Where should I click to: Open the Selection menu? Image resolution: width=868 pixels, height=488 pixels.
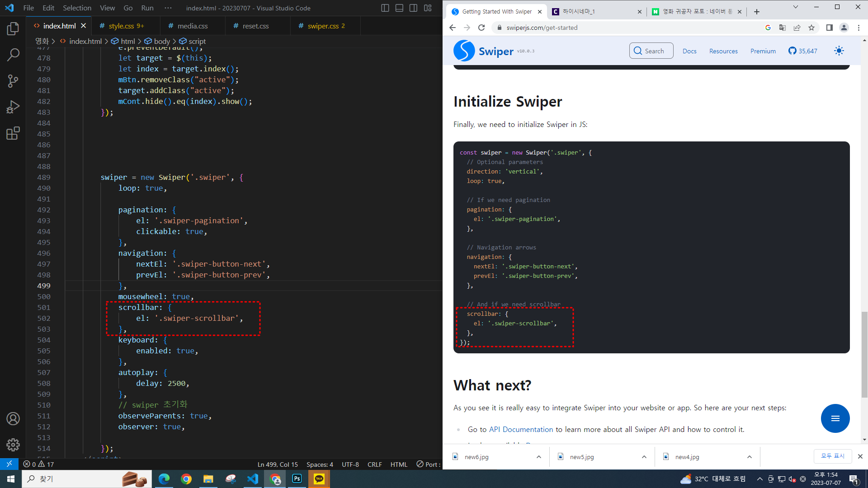point(77,8)
